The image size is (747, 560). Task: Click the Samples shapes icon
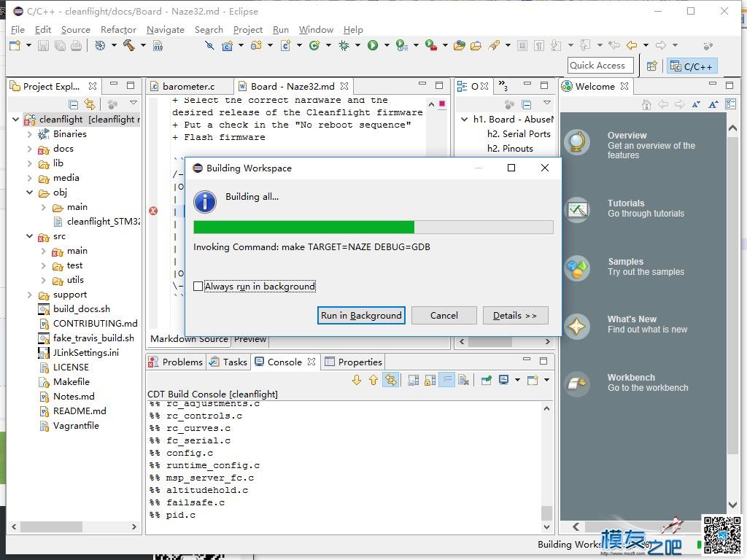click(577, 268)
